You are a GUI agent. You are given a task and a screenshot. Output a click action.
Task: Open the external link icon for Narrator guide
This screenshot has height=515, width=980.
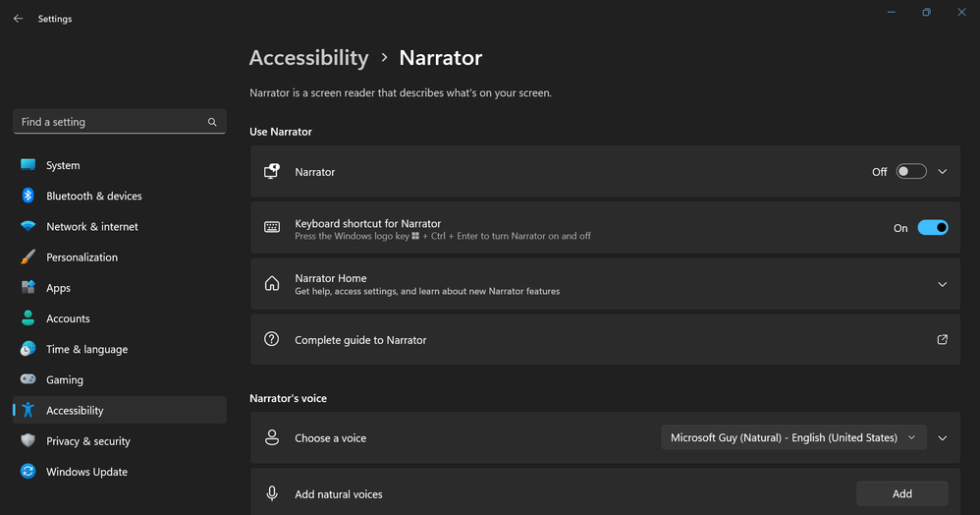click(942, 340)
